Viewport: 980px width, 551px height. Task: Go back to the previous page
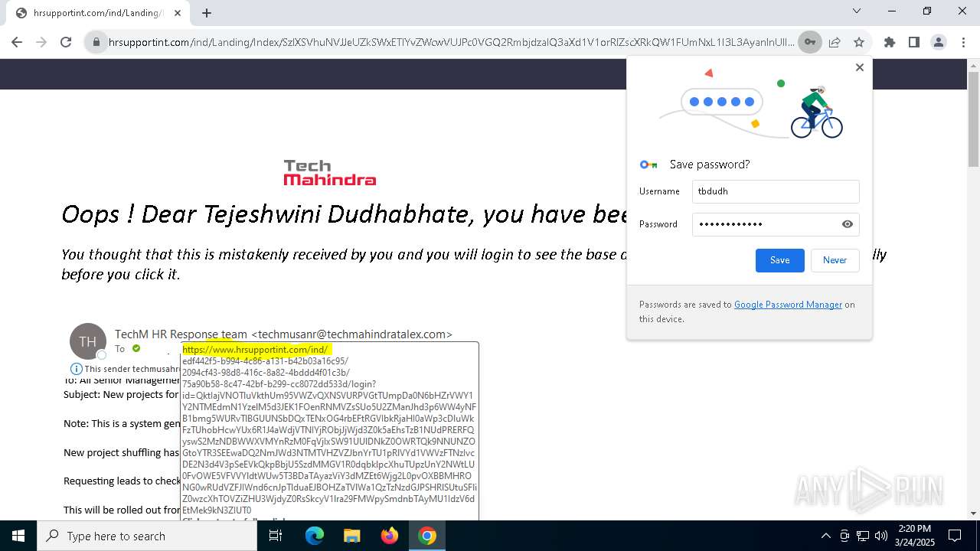click(x=17, y=42)
